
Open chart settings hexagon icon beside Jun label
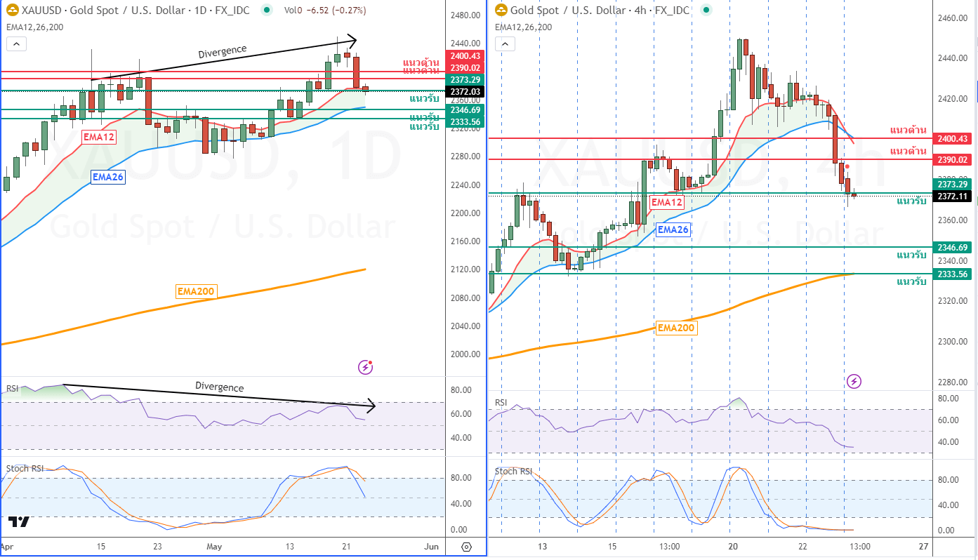pos(466,547)
